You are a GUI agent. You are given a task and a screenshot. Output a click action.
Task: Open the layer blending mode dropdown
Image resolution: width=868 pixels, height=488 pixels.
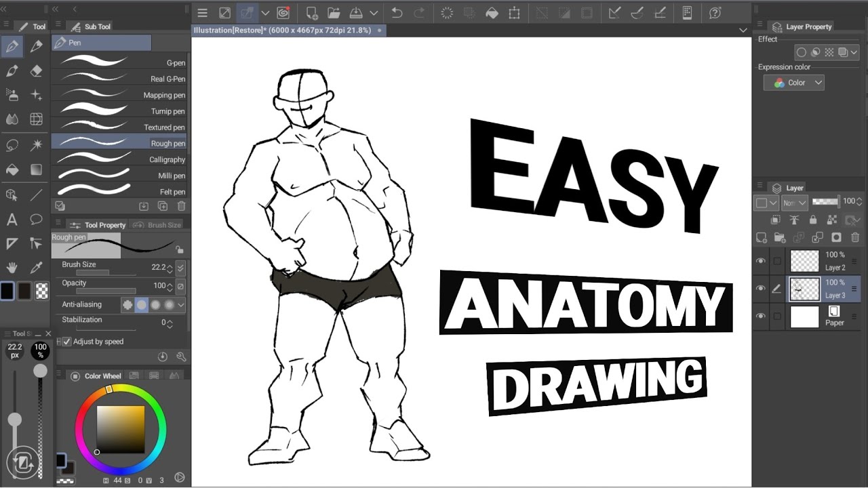click(x=794, y=203)
